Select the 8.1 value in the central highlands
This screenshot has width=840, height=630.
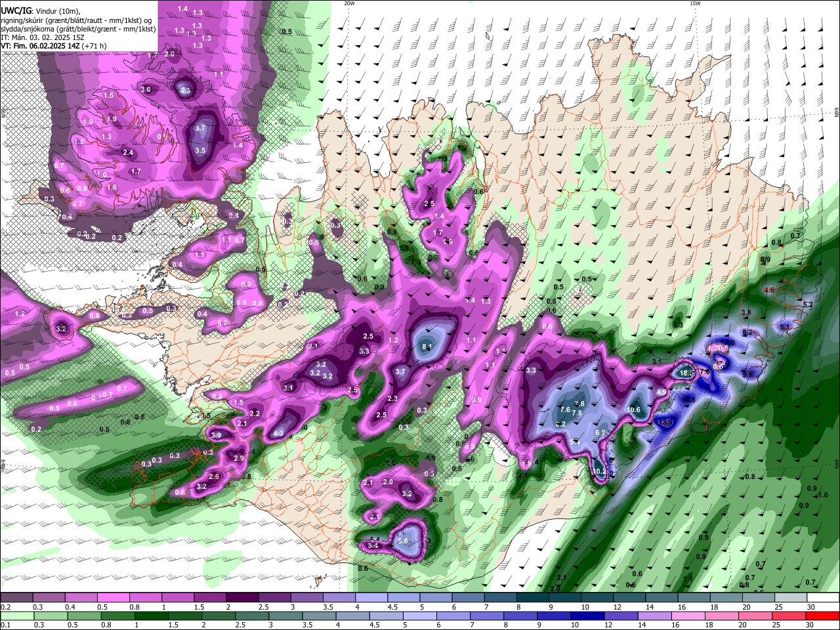coord(427,346)
